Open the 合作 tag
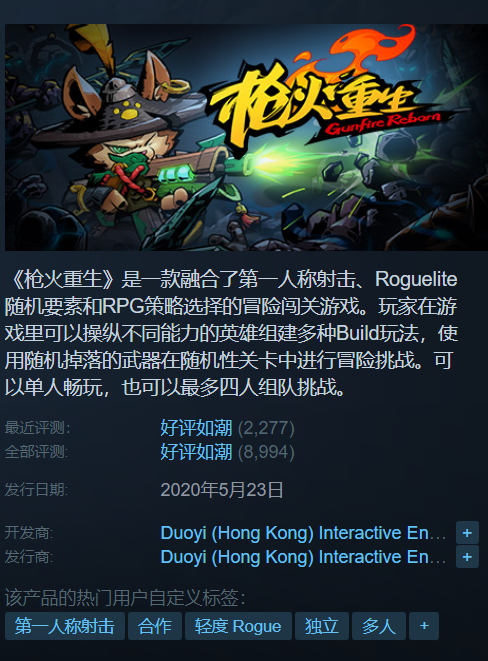The height and width of the screenshot is (661, 488). point(155,626)
